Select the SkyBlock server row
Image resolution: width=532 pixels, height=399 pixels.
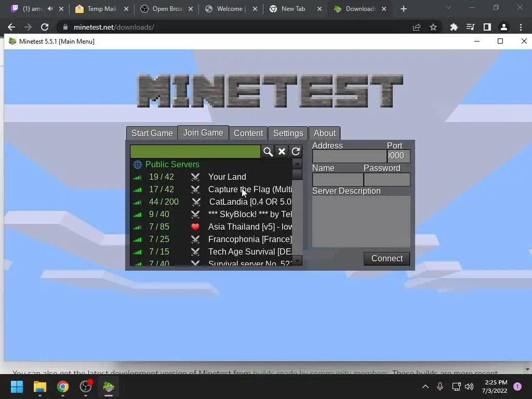[x=211, y=215]
